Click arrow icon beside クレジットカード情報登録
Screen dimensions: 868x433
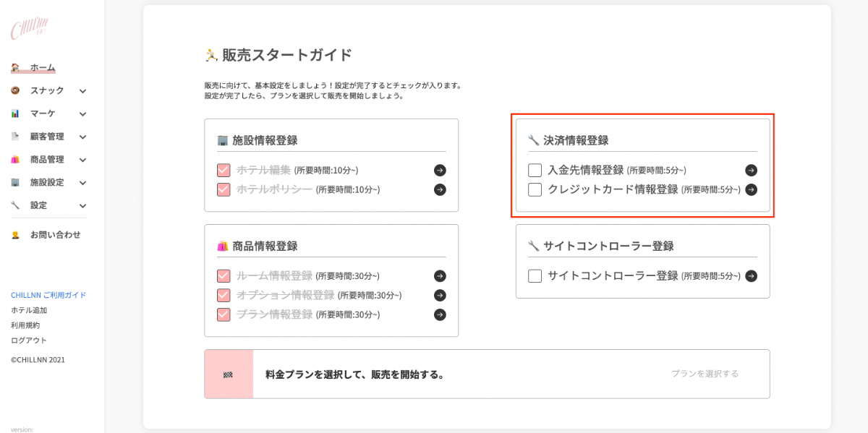[751, 189]
